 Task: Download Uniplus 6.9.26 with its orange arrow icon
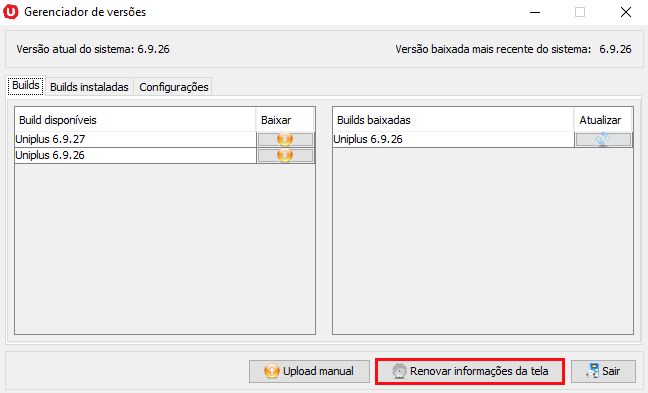[285, 155]
